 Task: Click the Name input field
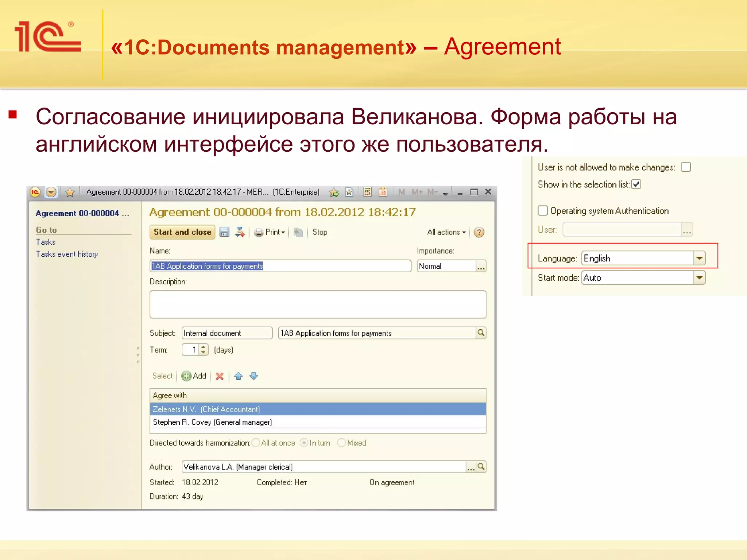pos(280,266)
